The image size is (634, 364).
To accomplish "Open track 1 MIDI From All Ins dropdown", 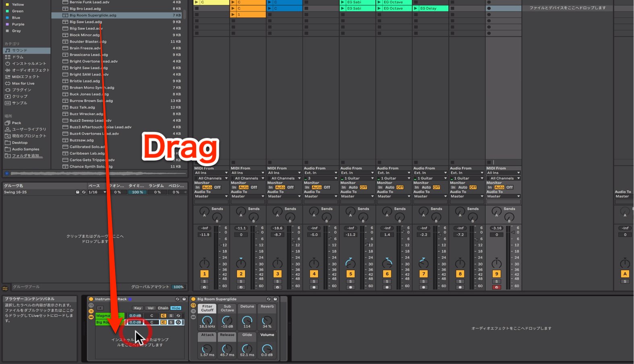I will [211, 173].
